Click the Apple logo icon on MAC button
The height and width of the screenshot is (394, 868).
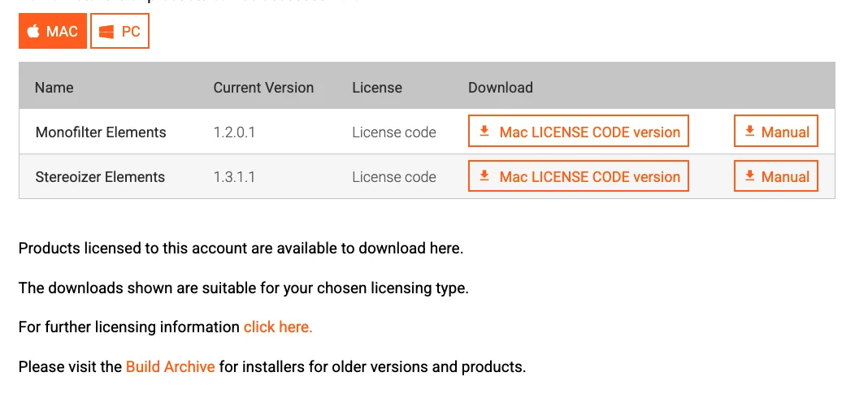pos(33,31)
